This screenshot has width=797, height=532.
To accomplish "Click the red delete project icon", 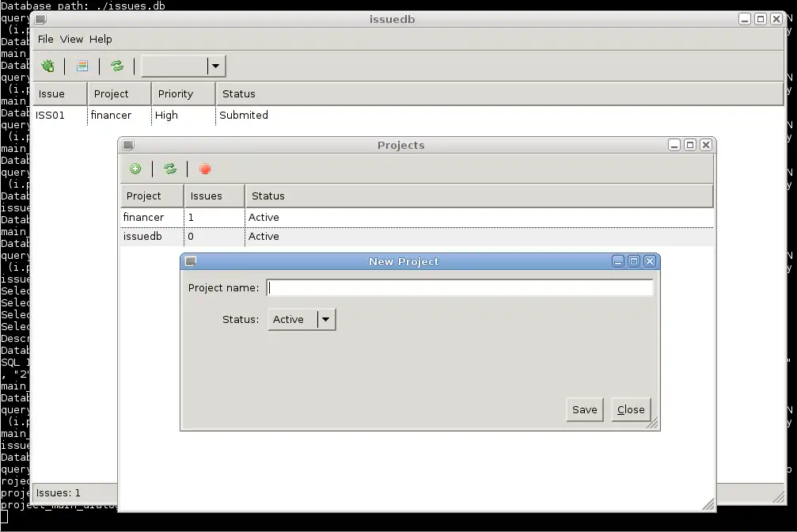I will (205, 169).
